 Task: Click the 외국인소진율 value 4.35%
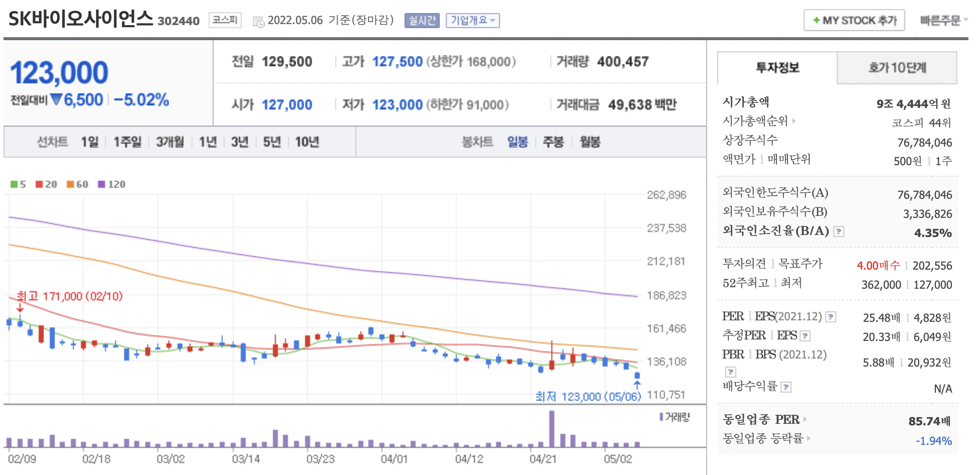pyautogui.click(x=933, y=233)
